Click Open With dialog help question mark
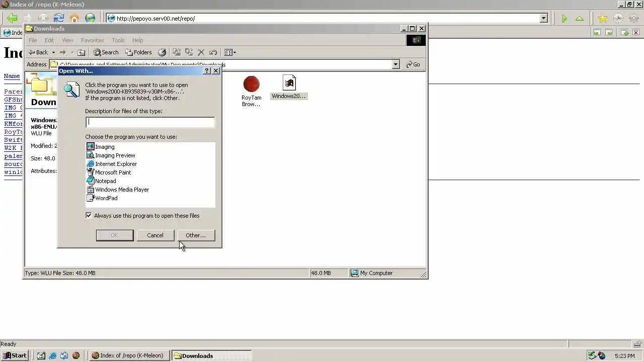This screenshot has height=362, width=644. pyautogui.click(x=207, y=71)
